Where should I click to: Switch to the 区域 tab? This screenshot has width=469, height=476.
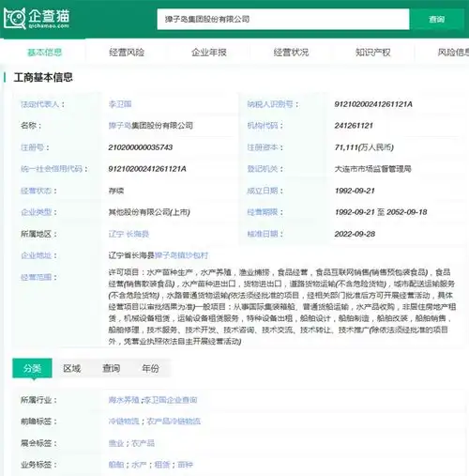click(x=71, y=368)
